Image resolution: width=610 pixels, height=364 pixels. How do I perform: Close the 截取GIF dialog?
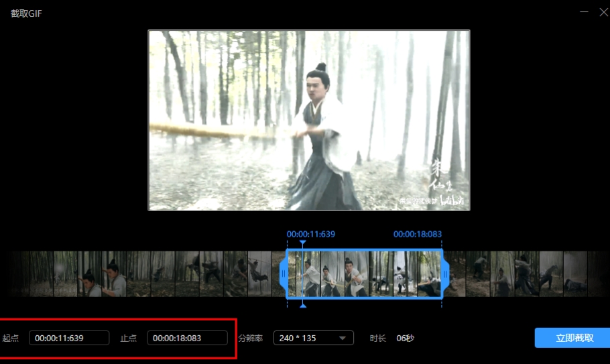(603, 12)
